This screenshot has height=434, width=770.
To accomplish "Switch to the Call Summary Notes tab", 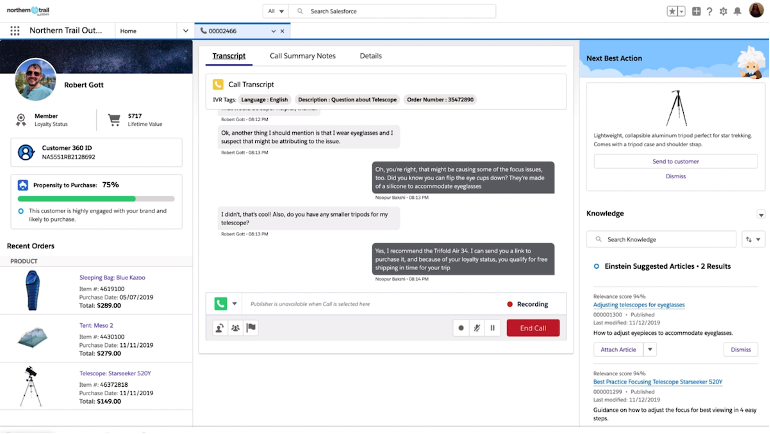I will 302,56.
